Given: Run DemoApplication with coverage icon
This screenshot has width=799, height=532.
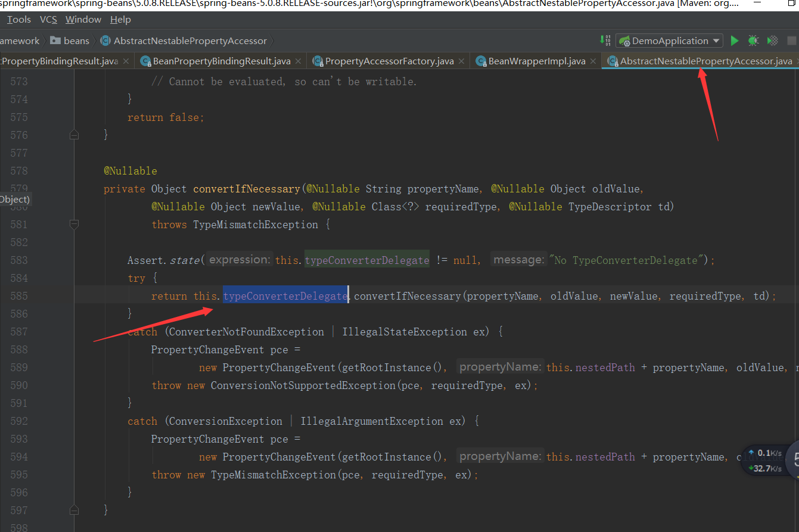Looking at the screenshot, I should point(772,41).
